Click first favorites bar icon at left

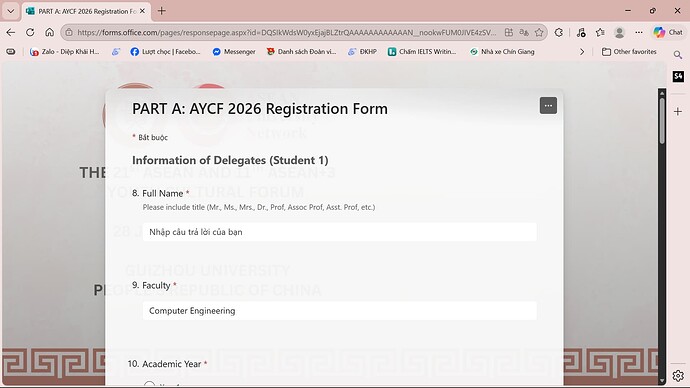[11, 51]
